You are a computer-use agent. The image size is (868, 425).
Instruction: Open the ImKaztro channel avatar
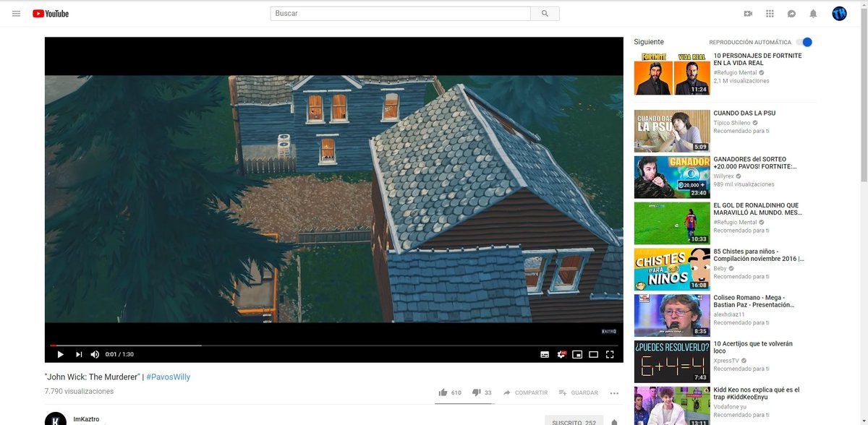(x=55, y=419)
